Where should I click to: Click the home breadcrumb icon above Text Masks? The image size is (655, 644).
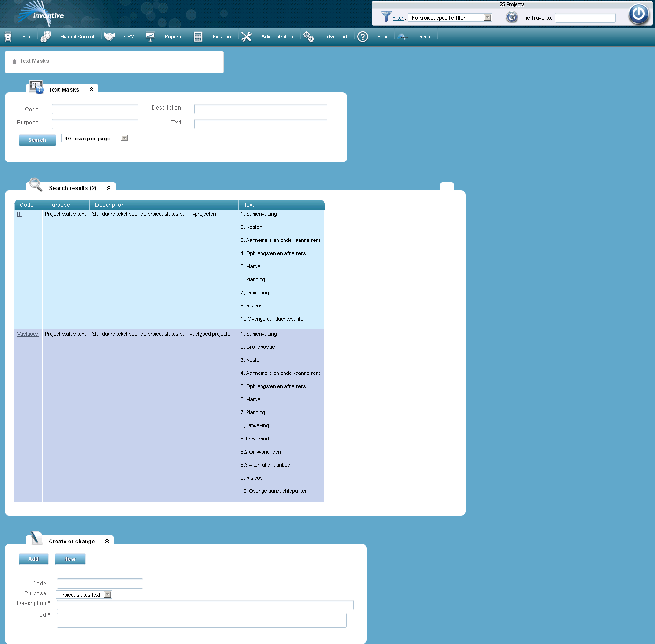coord(14,61)
